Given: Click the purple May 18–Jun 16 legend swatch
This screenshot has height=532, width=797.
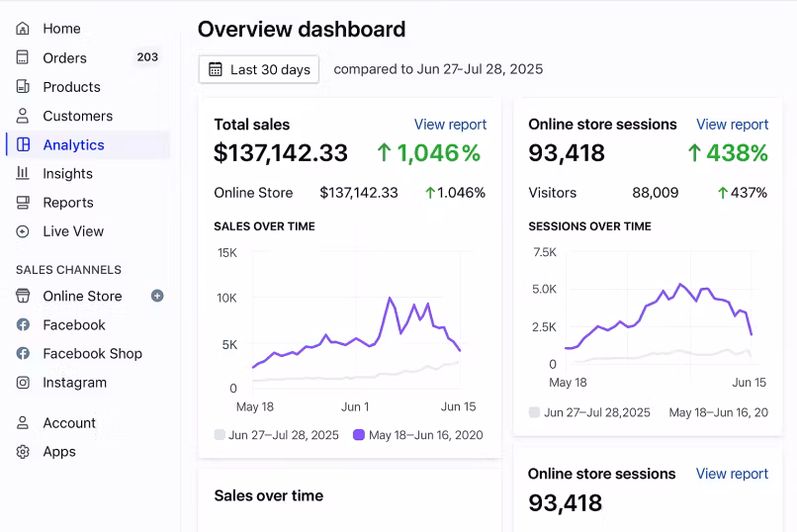Looking at the screenshot, I should coord(359,434).
